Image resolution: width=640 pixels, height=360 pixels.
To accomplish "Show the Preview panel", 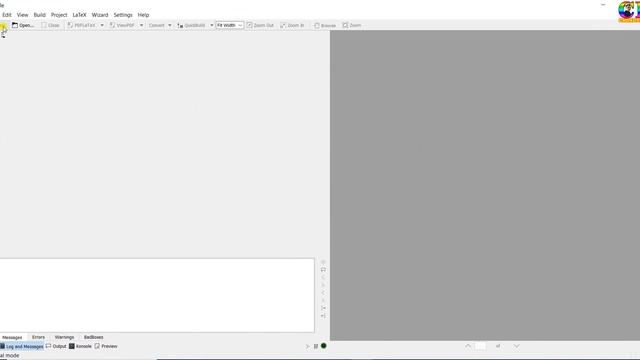I will point(106,346).
